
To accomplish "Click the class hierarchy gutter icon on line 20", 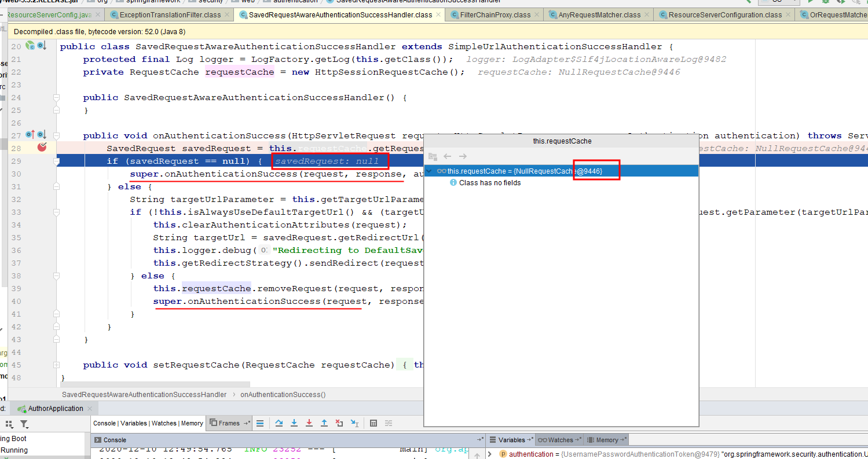I will pyautogui.click(x=30, y=46).
